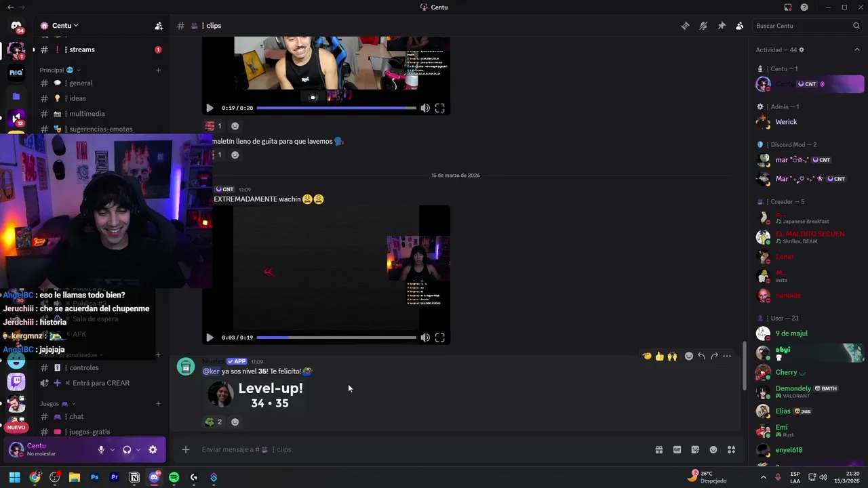This screenshot has width=868, height=488.
Task: Create channel in Principal category plus
Action: coord(158,70)
